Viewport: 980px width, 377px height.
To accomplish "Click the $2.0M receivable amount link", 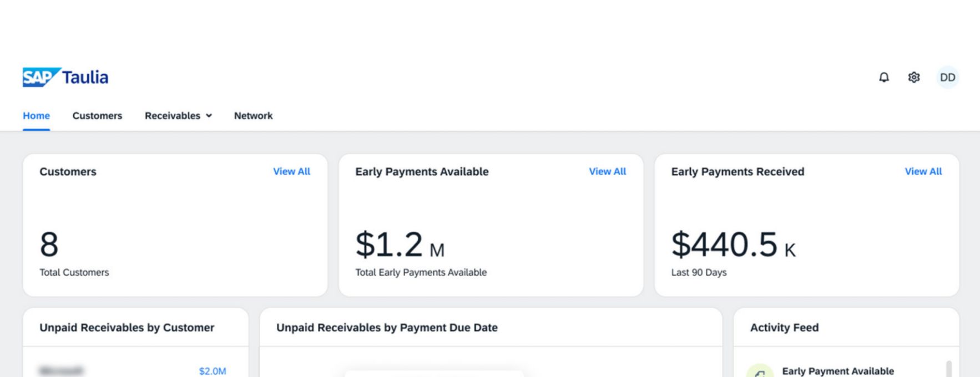I will [213, 371].
